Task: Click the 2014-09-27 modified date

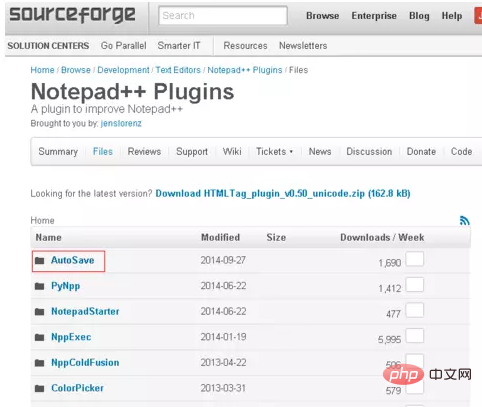Action: [223, 260]
